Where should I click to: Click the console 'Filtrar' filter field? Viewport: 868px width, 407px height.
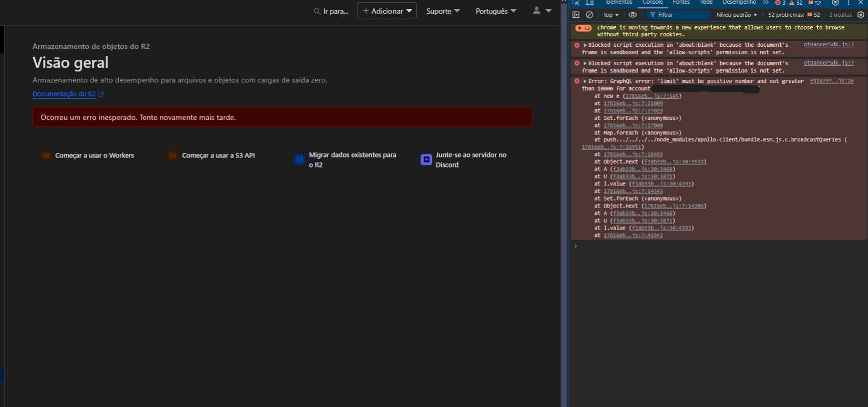tap(678, 15)
